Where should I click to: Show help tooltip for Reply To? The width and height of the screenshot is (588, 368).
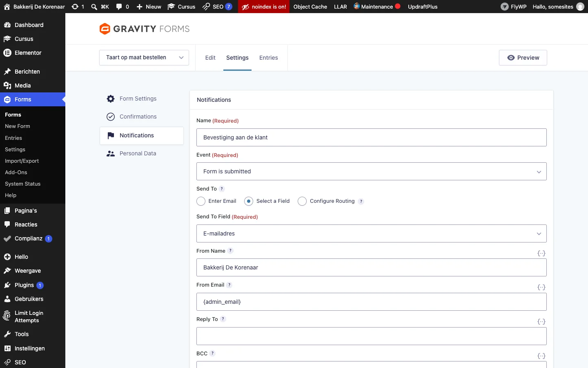click(x=223, y=319)
